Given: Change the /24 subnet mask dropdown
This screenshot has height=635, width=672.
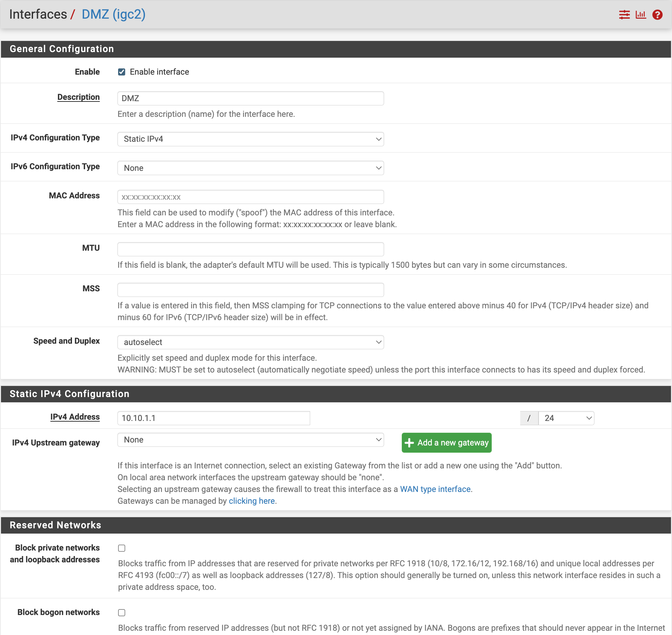Looking at the screenshot, I should pyautogui.click(x=566, y=418).
